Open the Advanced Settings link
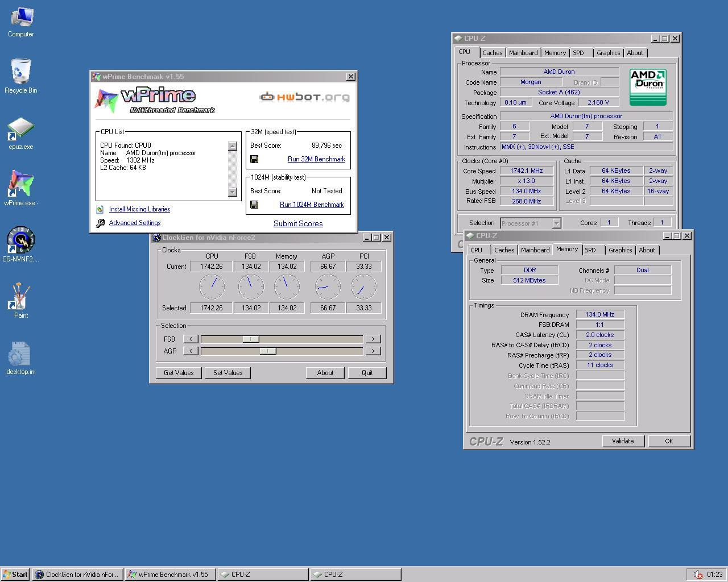Image resolution: width=728 pixels, height=582 pixels. click(x=135, y=223)
